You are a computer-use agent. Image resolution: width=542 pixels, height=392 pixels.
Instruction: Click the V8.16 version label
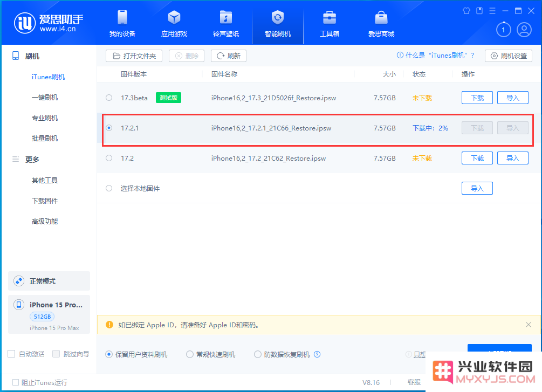[x=371, y=382]
